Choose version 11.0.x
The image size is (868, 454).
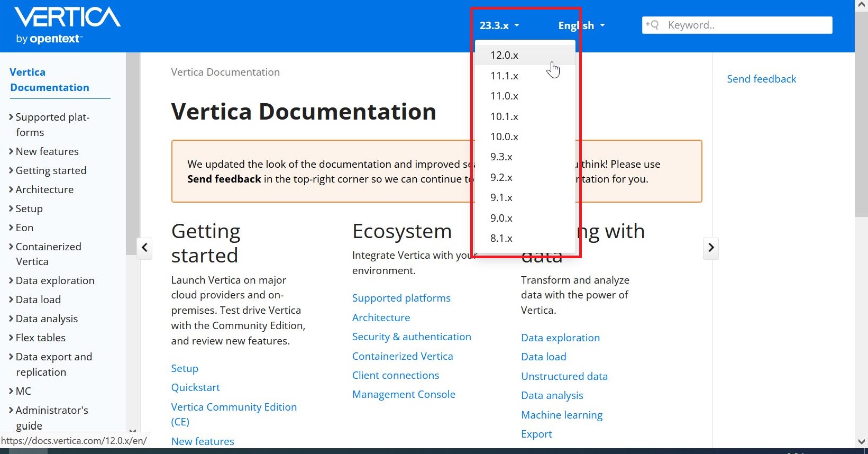pyautogui.click(x=525, y=96)
